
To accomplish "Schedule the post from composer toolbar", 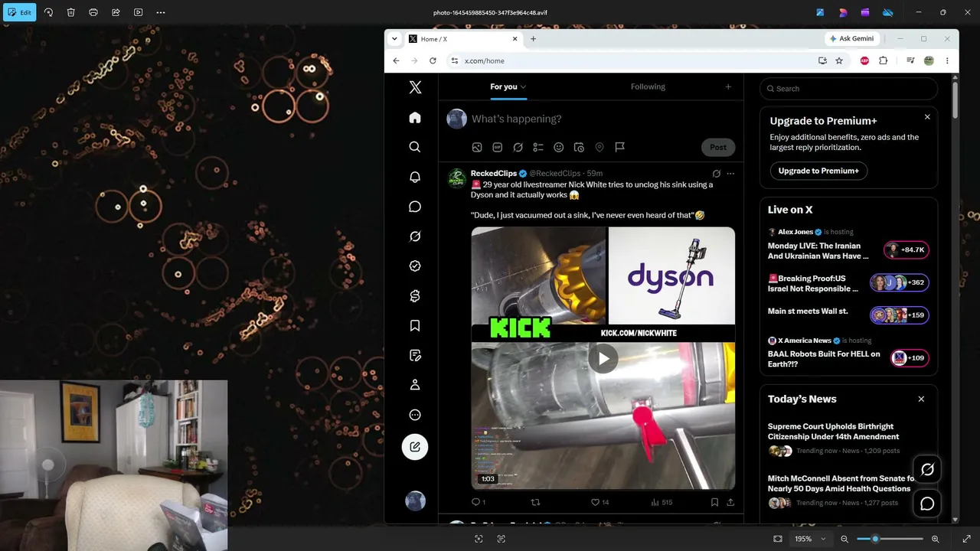I will click(579, 147).
